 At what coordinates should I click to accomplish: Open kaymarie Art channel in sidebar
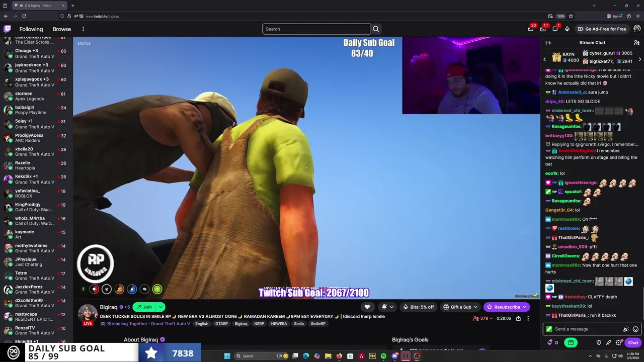[36, 234]
